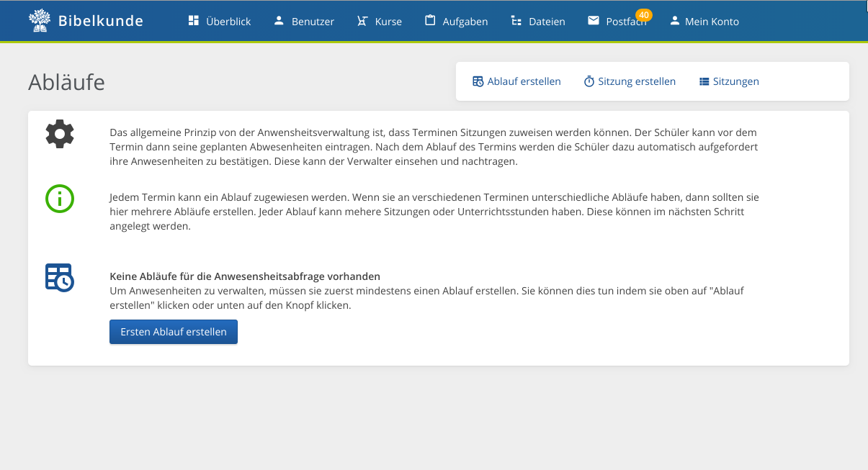The image size is (868, 470).
Task: Click the Sitzungen list icon
Action: click(x=704, y=81)
